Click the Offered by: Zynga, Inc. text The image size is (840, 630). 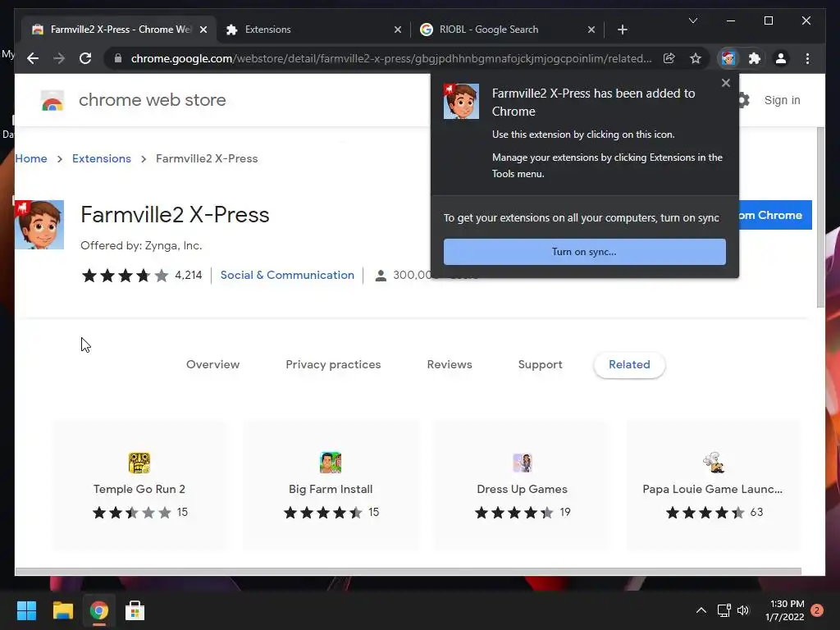(x=141, y=246)
